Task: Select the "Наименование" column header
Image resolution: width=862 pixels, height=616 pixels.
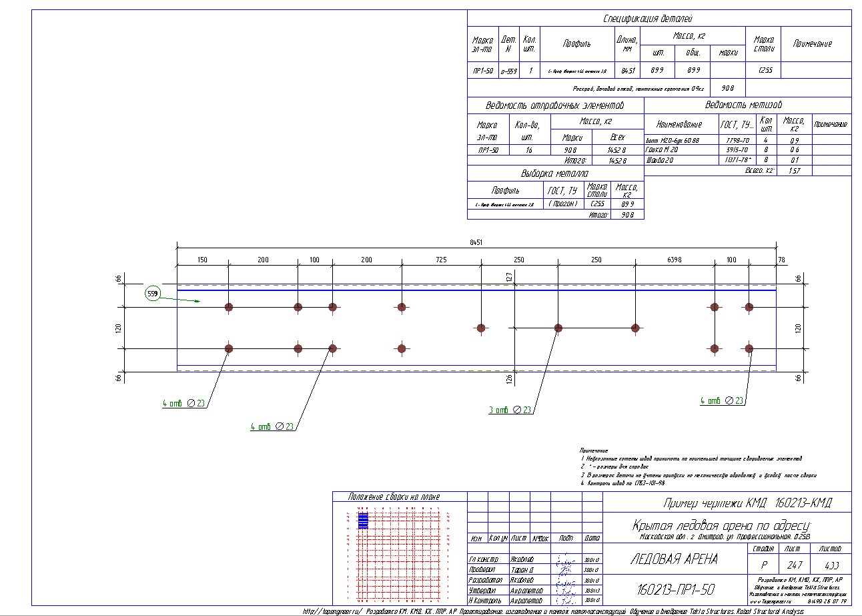Action: pos(679,124)
